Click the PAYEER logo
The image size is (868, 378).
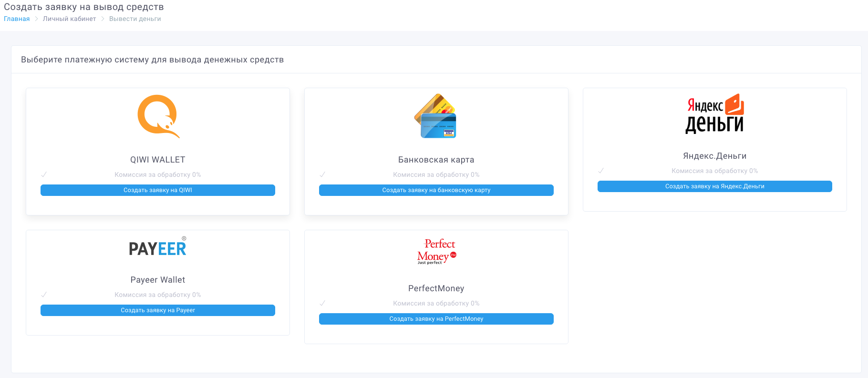click(x=158, y=246)
